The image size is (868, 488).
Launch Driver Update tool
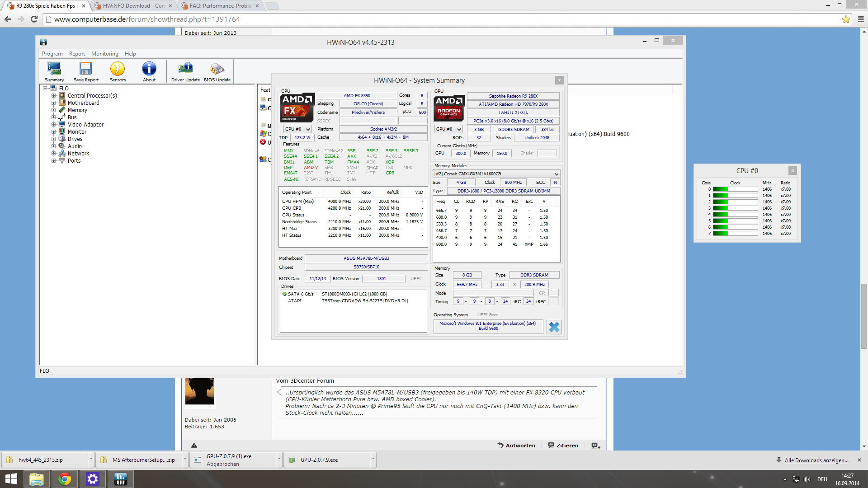pos(185,69)
